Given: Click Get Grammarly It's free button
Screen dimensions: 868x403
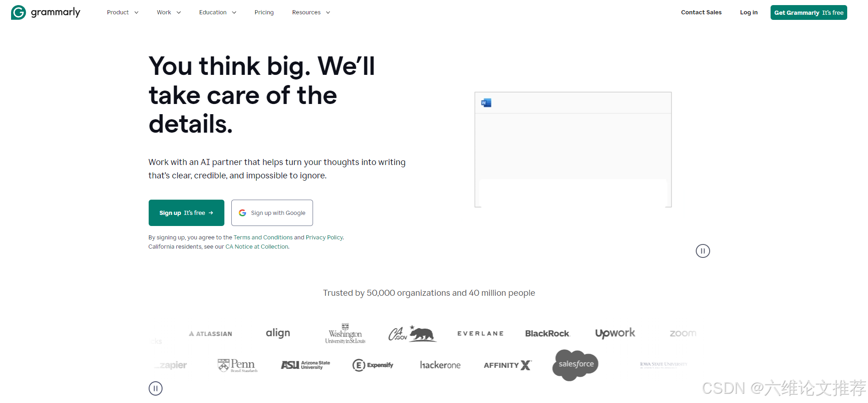Looking at the screenshot, I should click(x=808, y=12).
